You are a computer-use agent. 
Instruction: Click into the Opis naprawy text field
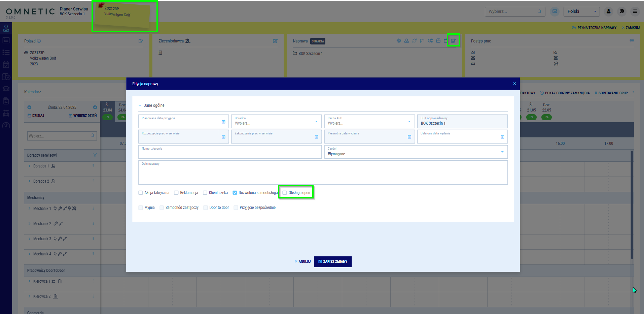pos(323,174)
